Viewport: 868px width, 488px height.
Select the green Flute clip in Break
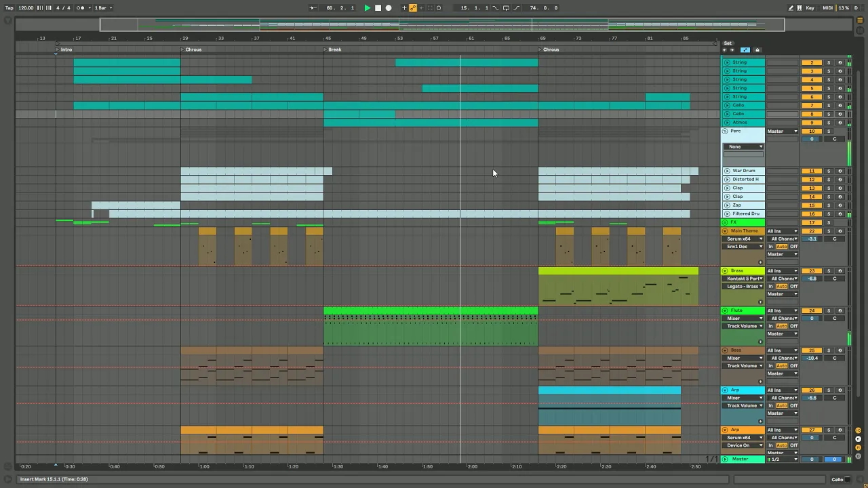click(431, 311)
